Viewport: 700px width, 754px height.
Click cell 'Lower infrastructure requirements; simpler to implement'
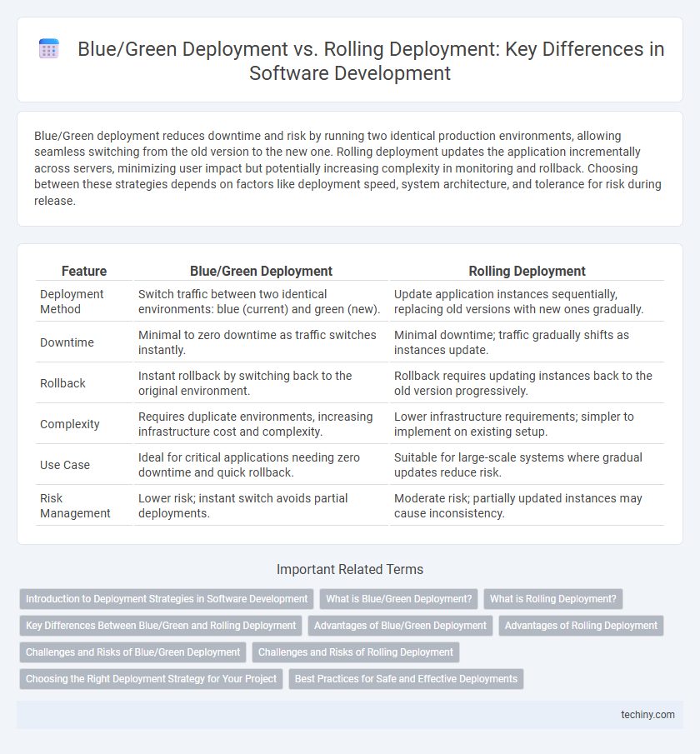(527, 424)
